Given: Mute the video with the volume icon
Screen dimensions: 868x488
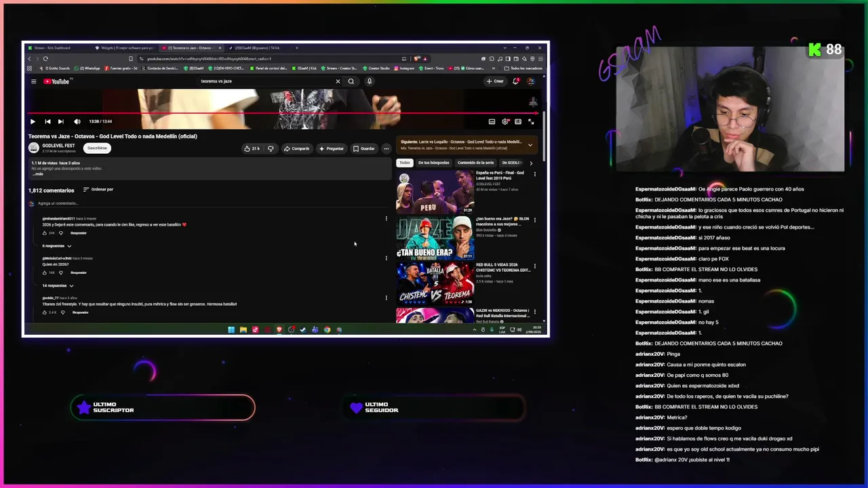Looking at the screenshot, I should [x=77, y=121].
